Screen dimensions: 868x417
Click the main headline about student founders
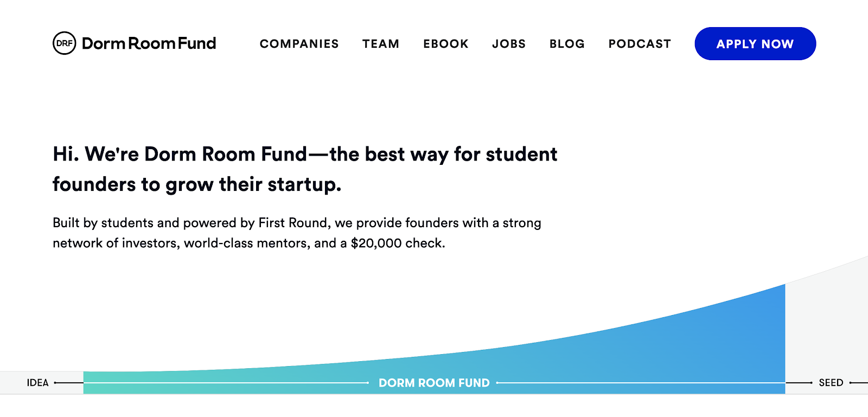coord(305,169)
